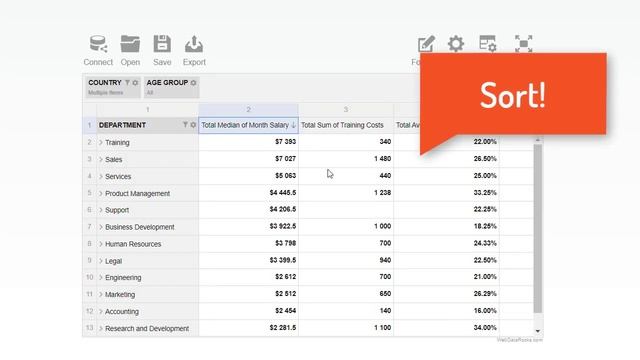Click the vertical scrollbar thumb
Screen dimensions: 640x360
click(x=538, y=229)
